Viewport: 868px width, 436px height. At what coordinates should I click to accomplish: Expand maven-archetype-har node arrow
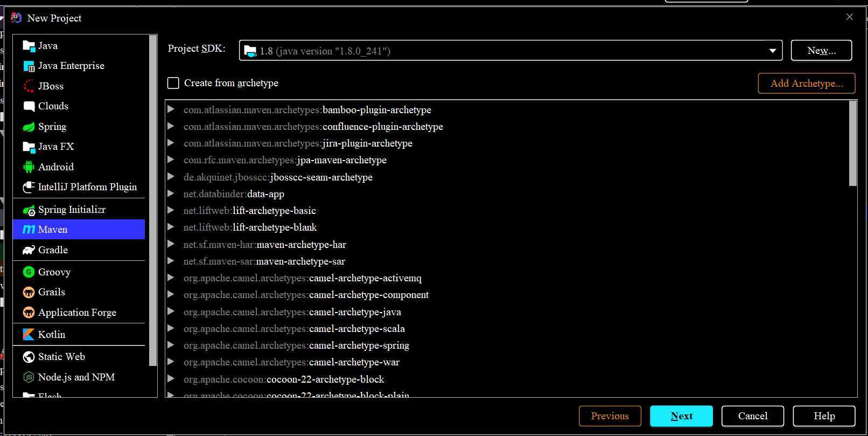[171, 244]
